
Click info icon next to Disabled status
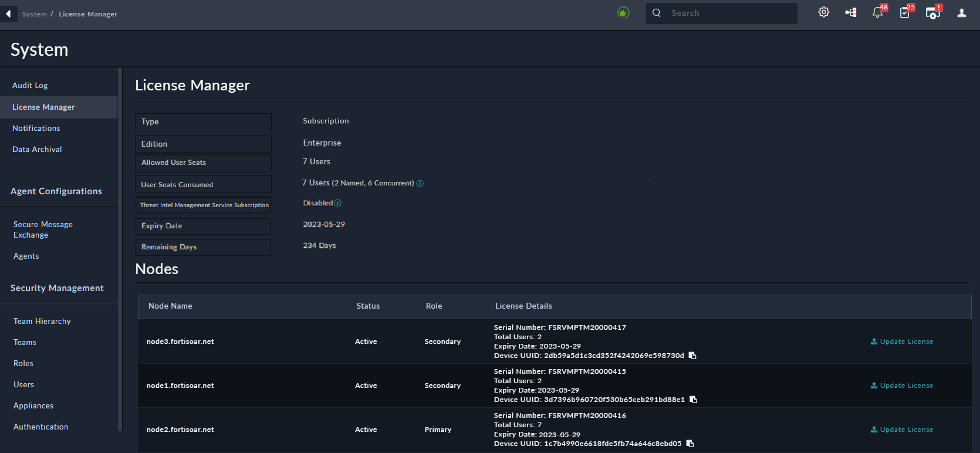click(x=338, y=203)
